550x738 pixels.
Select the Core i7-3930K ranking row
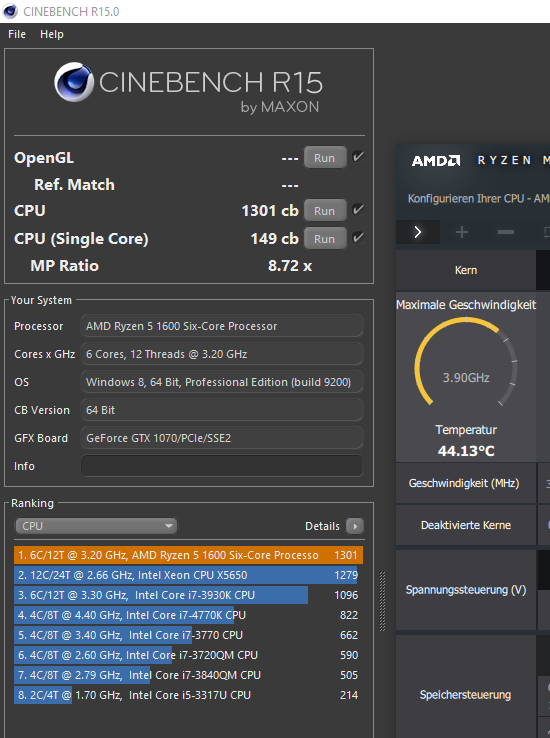point(189,595)
